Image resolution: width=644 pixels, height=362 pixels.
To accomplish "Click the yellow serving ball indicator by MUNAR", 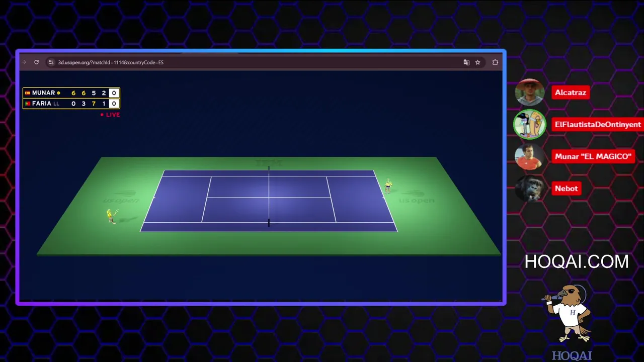I will coord(58,93).
